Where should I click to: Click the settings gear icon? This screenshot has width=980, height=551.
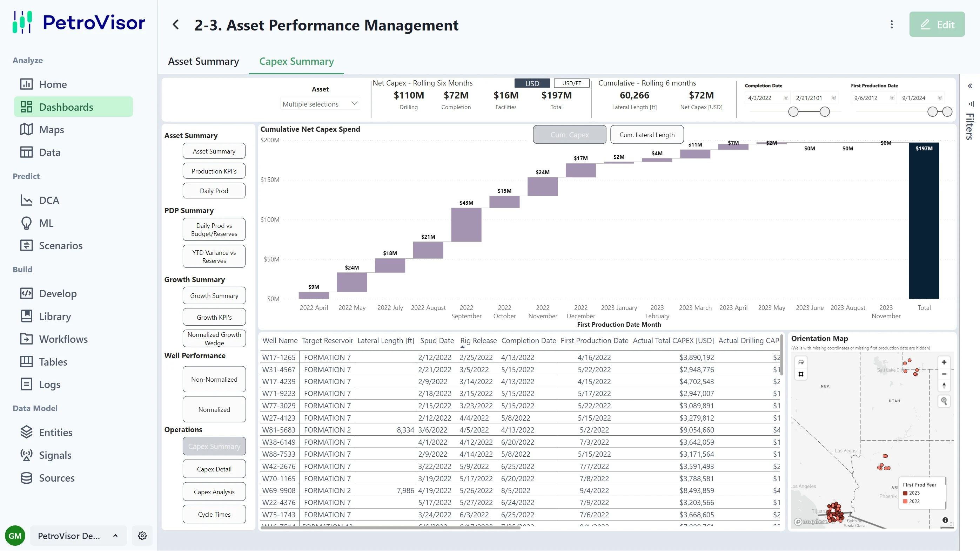(x=142, y=536)
